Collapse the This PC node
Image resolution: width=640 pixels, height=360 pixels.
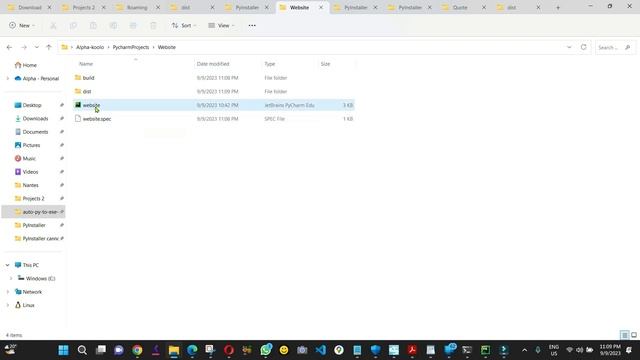tap(7, 265)
